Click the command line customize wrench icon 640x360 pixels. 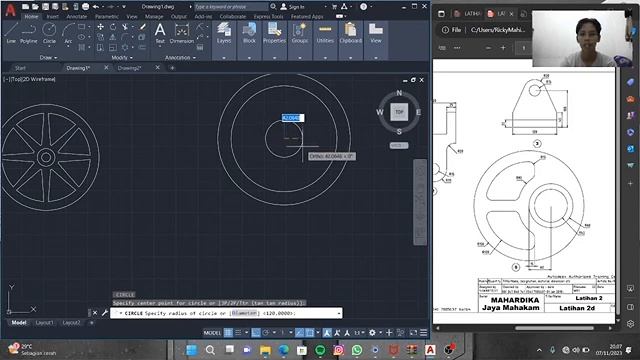[x=104, y=313]
